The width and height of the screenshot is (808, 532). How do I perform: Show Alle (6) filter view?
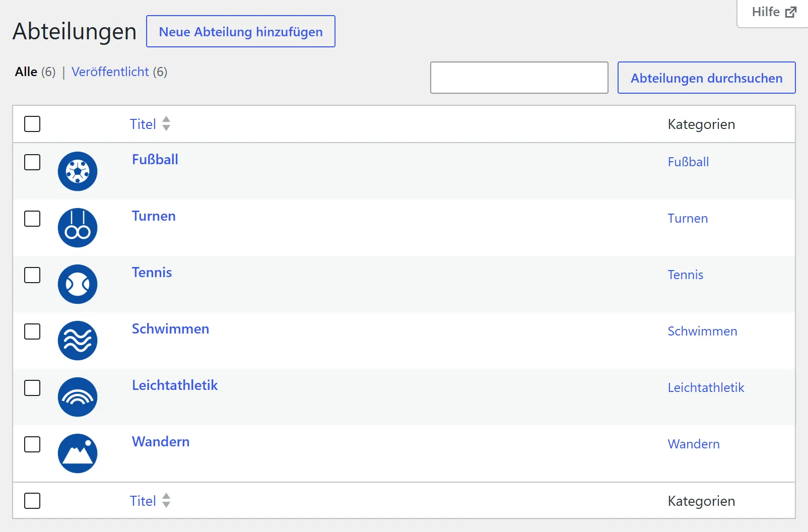click(35, 72)
